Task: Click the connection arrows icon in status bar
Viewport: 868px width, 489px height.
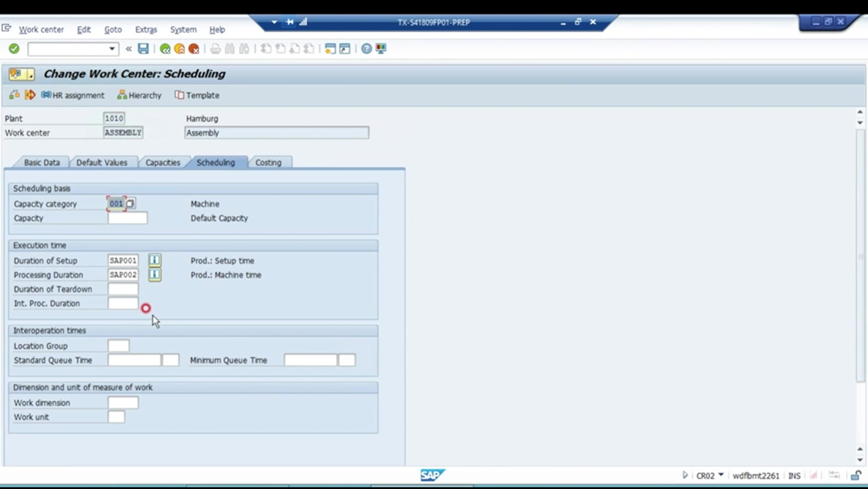Action: 834,475
